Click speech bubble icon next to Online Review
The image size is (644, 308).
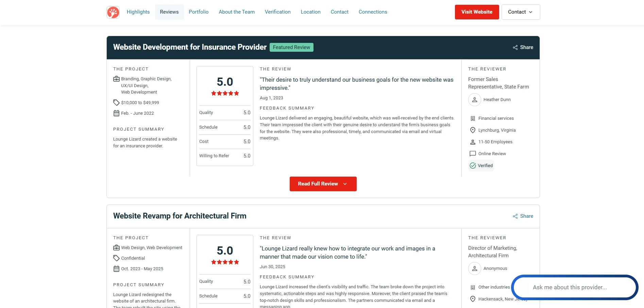473,154
